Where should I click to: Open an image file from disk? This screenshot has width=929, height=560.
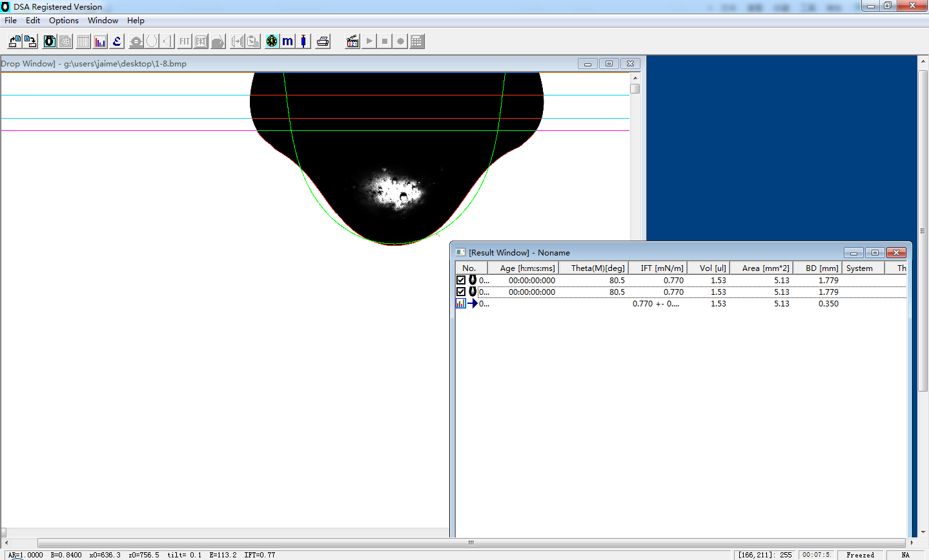[14, 41]
